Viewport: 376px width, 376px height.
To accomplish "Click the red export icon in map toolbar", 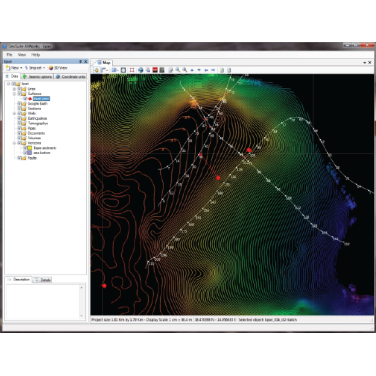I will [155, 70].
